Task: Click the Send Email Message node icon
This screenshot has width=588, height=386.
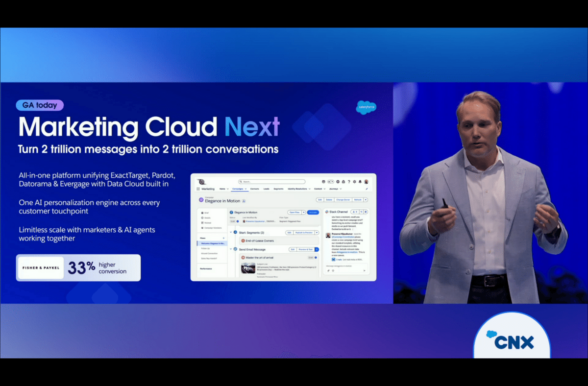Action: (x=236, y=249)
